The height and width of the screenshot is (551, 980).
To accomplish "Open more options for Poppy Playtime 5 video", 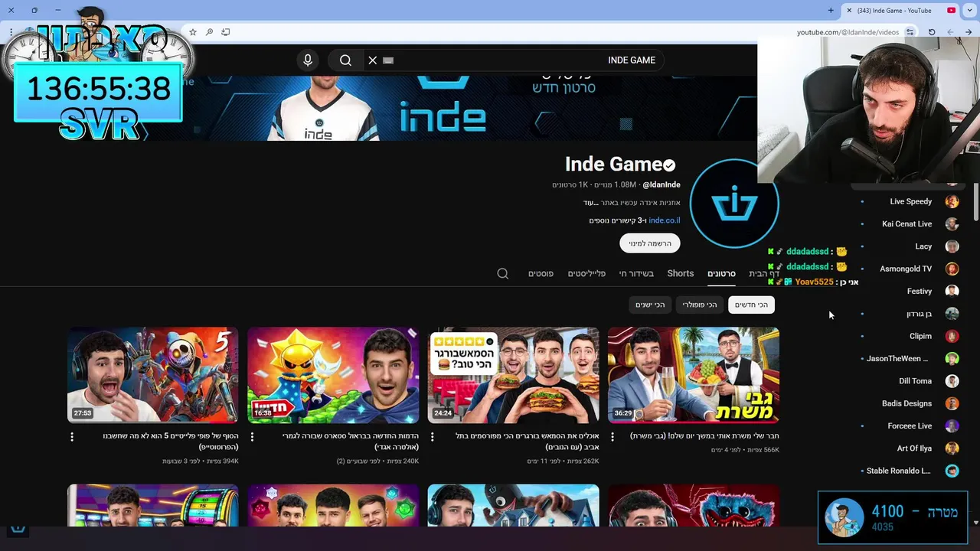I will pyautogui.click(x=72, y=437).
